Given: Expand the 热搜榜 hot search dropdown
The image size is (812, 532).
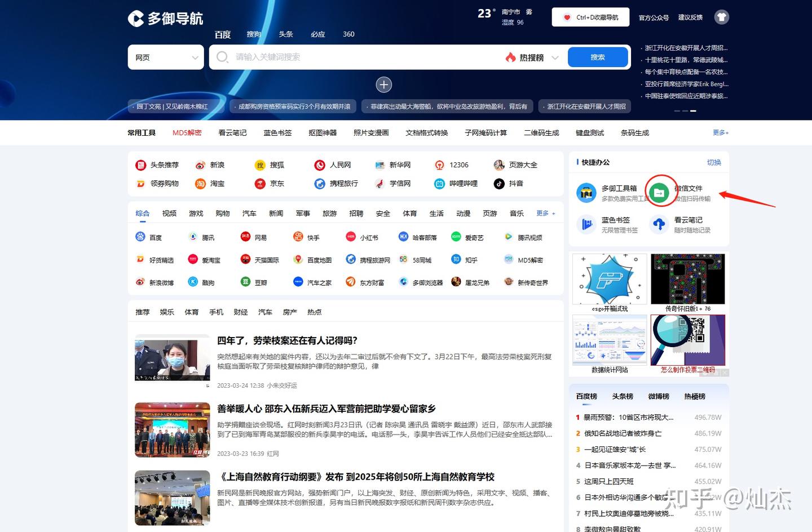Looking at the screenshot, I should click(531, 57).
